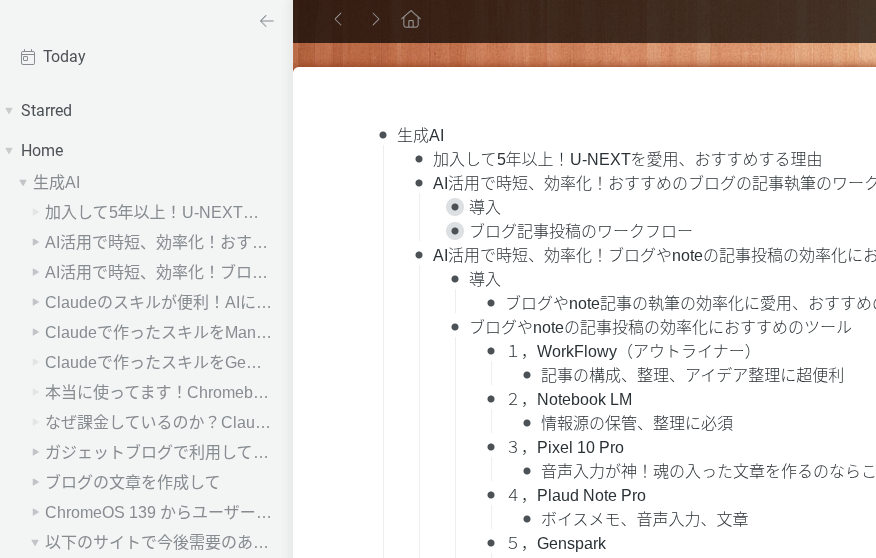Open Today in the sidebar
Viewport: 876px width, 558px height.
pos(64,57)
